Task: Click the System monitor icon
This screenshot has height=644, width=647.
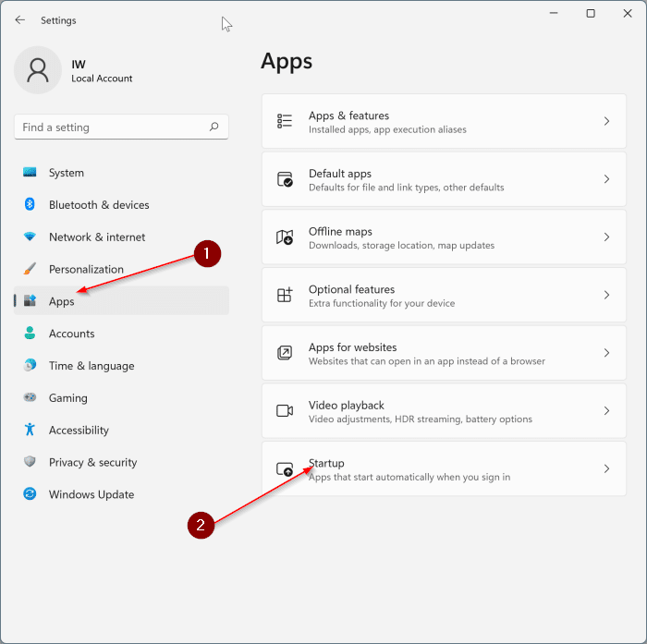Action: [30, 172]
